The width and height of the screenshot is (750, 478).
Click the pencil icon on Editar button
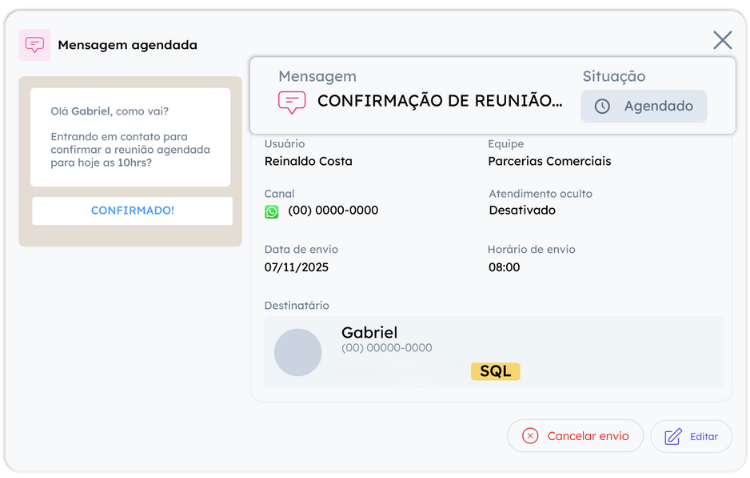[673, 436]
